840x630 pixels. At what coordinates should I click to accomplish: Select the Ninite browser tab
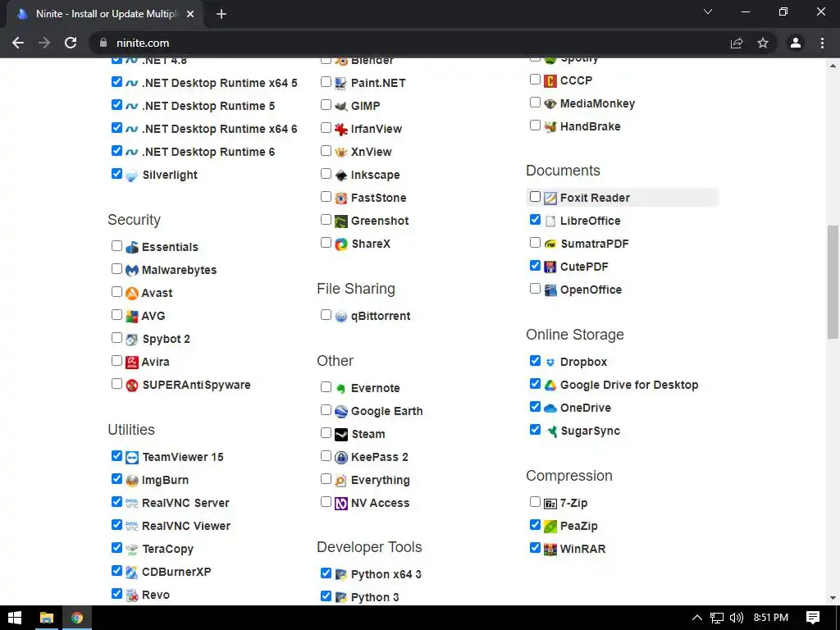coord(105,14)
